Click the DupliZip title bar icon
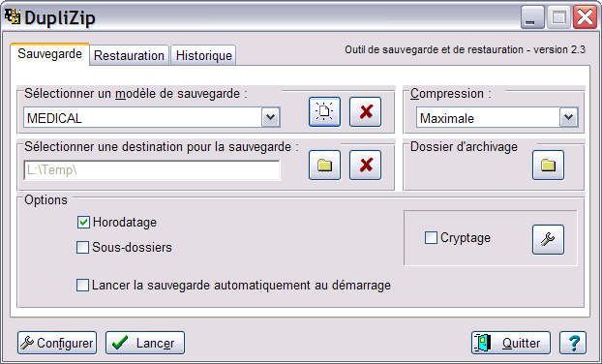Viewport: 602px width, 364px height. point(13,16)
